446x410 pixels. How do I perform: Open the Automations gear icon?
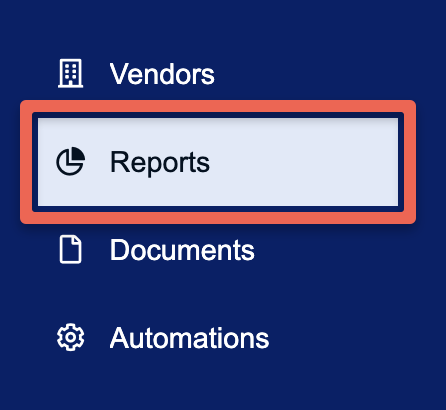pyautogui.click(x=70, y=337)
